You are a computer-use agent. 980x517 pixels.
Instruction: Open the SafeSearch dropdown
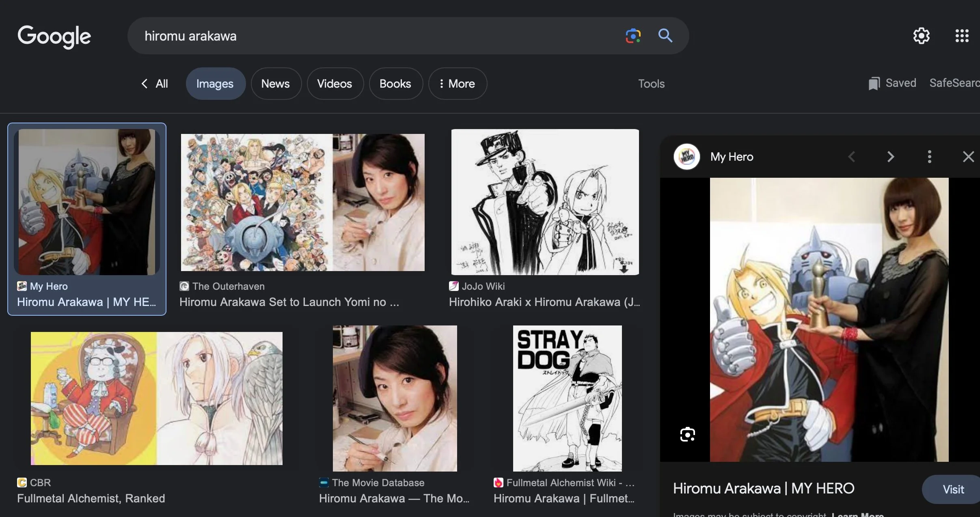(x=954, y=83)
